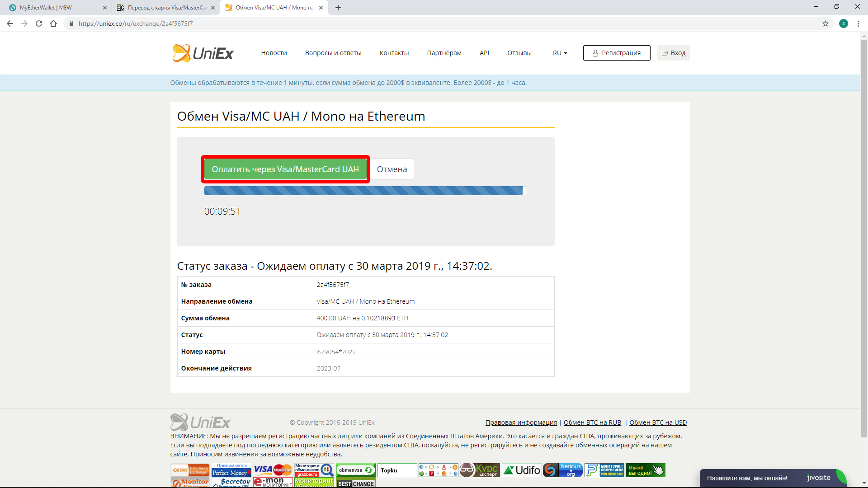868x488 pixels.
Task: Click the Вход login button
Action: coord(674,53)
